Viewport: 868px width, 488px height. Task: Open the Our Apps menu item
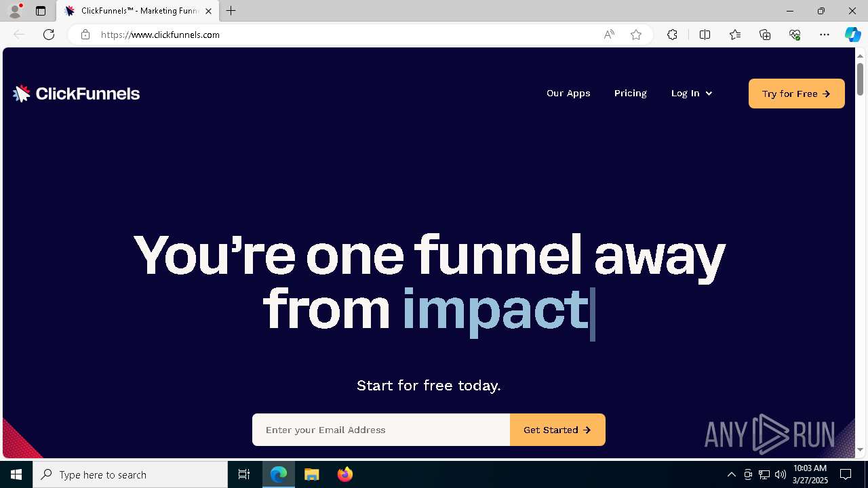click(x=568, y=94)
